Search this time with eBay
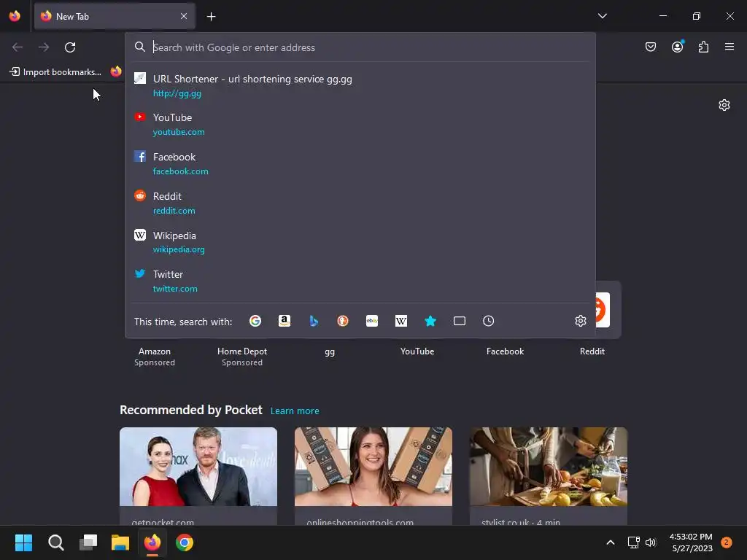747x560 pixels. 372,321
